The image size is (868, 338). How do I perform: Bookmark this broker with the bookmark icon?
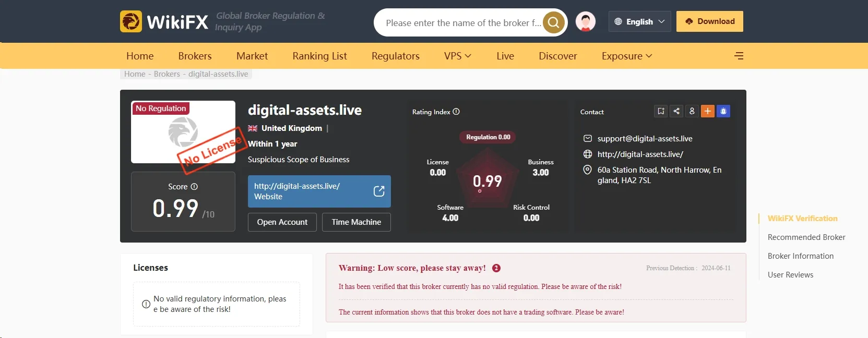point(661,111)
